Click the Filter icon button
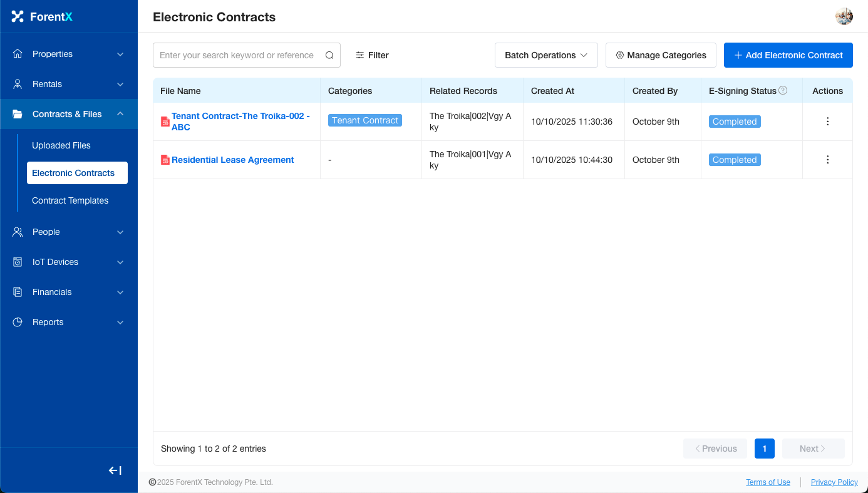 coord(372,55)
